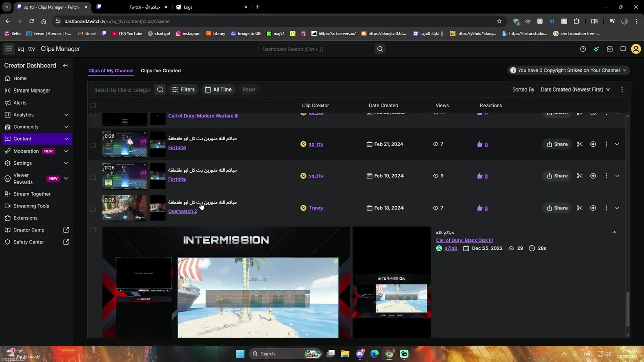The image size is (644, 362).
Task: Open the All Time date filter
Action: click(x=218, y=89)
